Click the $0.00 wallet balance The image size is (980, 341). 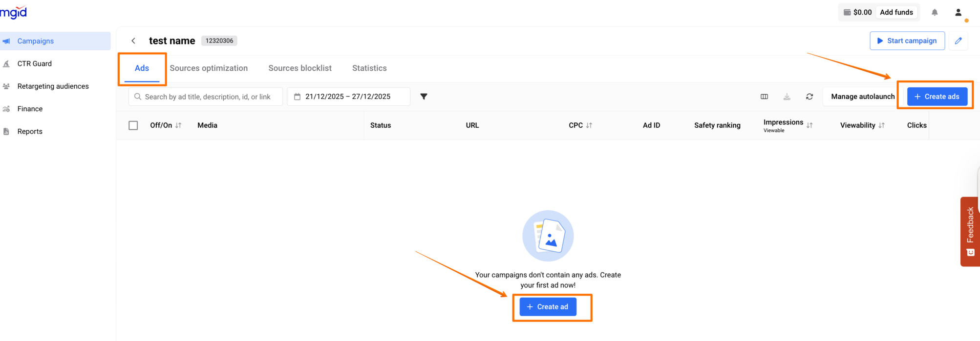pos(857,12)
